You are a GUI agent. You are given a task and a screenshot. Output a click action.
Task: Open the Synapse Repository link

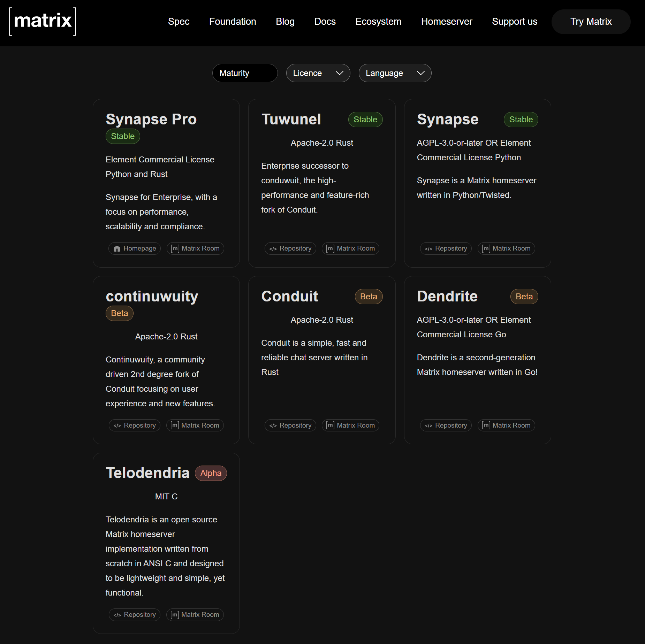coord(446,248)
